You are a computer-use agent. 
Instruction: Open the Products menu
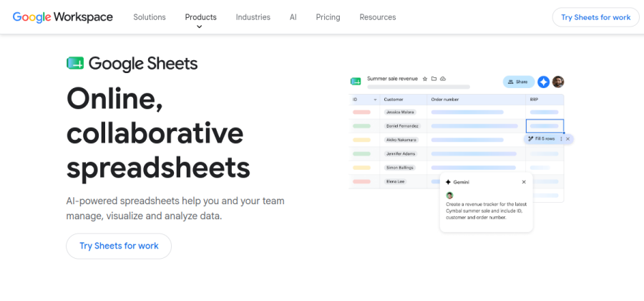(x=200, y=17)
